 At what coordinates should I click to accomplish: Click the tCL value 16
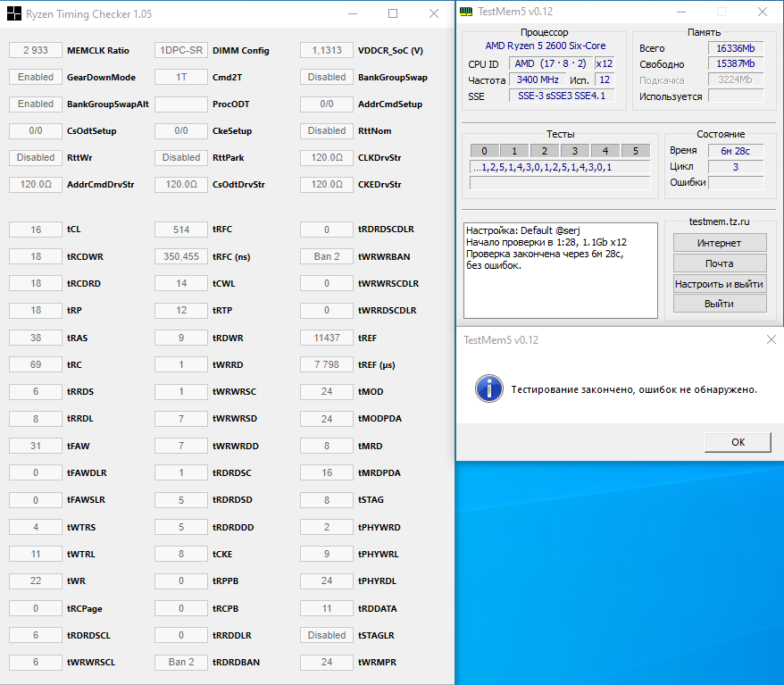[x=36, y=230]
